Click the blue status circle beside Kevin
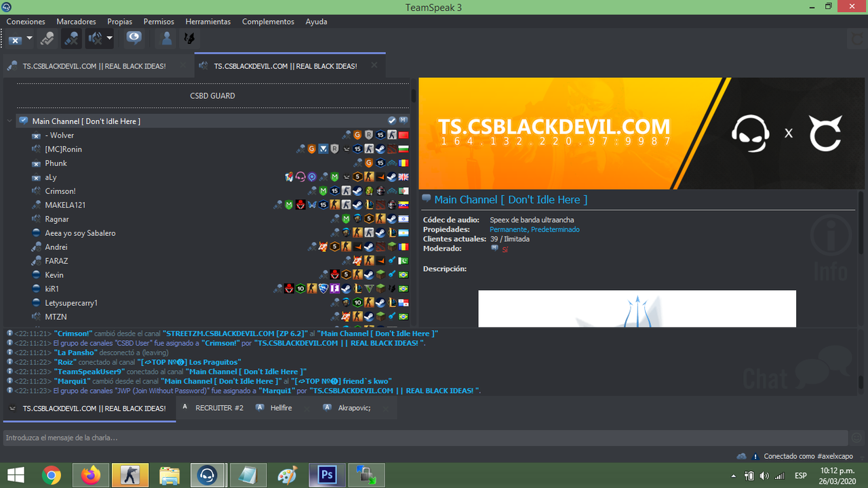This screenshot has height=488, width=868. pos(37,274)
